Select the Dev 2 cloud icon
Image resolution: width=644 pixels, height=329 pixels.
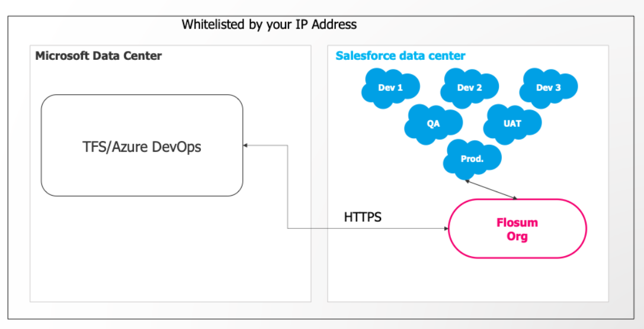pyautogui.click(x=469, y=88)
